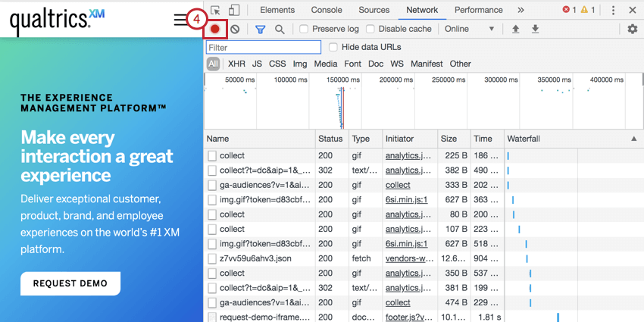
Task: Click the 1.81 s time value
Action: point(490,317)
